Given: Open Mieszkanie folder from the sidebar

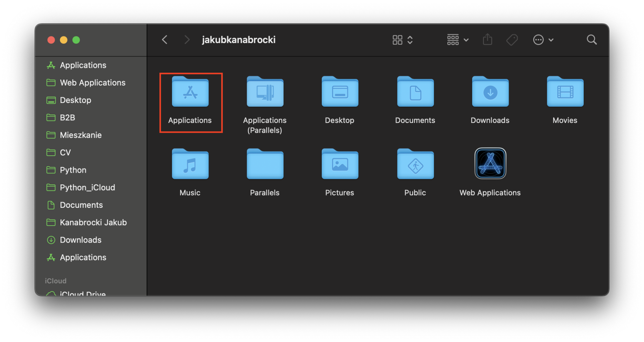Looking at the screenshot, I should (74, 135).
